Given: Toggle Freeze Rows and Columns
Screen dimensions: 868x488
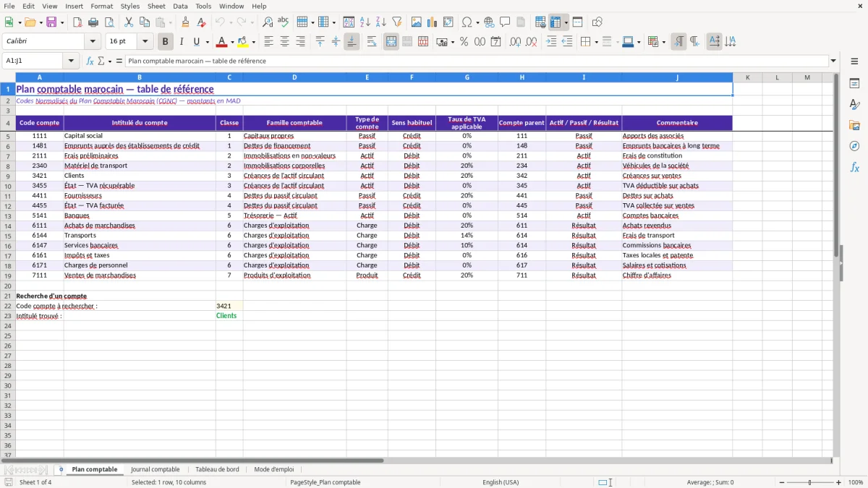Looking at the screenshot, I should point(556,22).
